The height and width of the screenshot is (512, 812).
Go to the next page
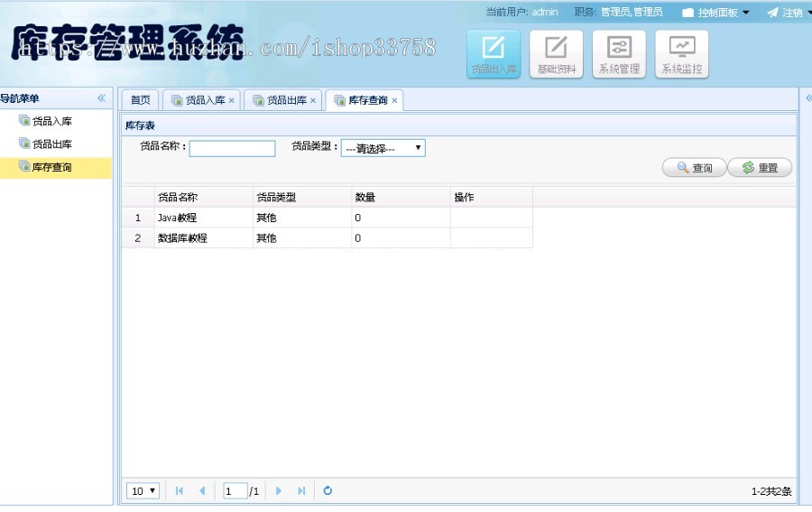click(x=279, y=490)
